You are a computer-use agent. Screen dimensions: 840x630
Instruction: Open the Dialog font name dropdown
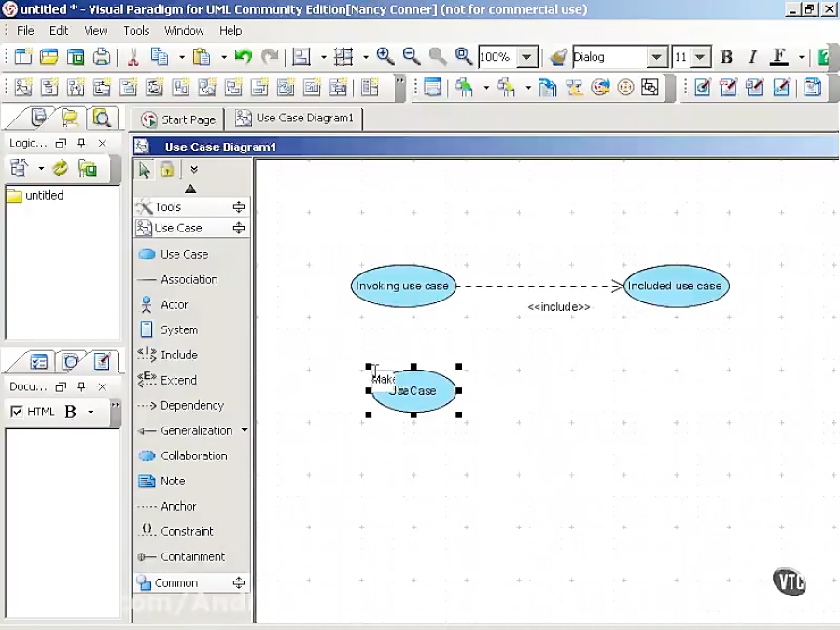coord(657,57)
